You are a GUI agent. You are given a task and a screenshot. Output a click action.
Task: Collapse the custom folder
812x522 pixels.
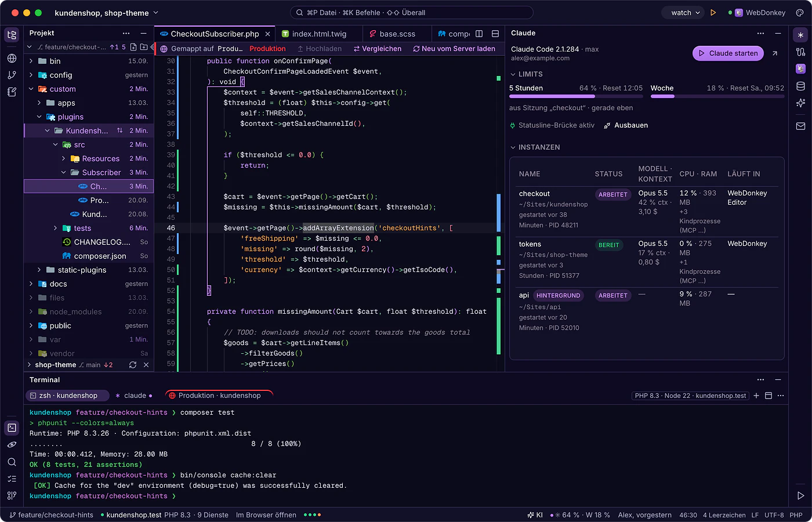[x=31, y=89]
